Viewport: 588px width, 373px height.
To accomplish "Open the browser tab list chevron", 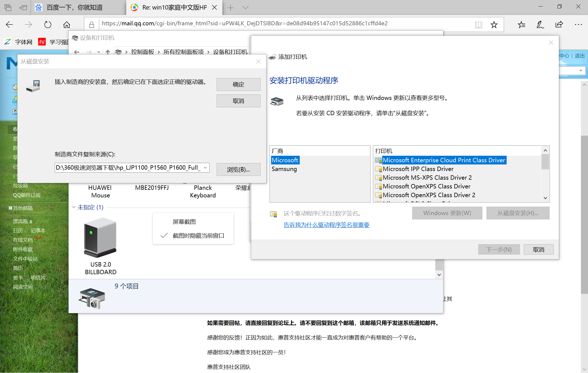I will point(245,8).
